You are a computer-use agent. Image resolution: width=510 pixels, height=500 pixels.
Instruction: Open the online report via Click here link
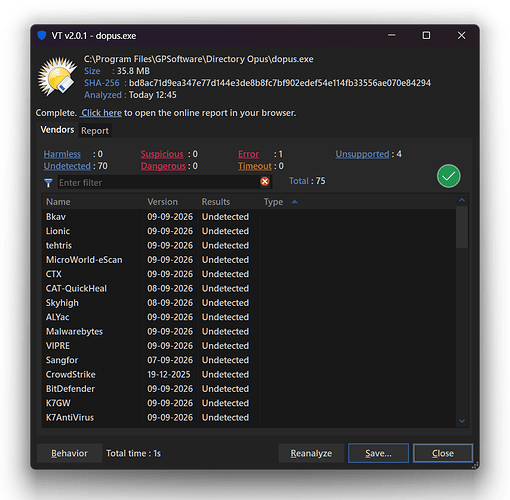point(102,113)
